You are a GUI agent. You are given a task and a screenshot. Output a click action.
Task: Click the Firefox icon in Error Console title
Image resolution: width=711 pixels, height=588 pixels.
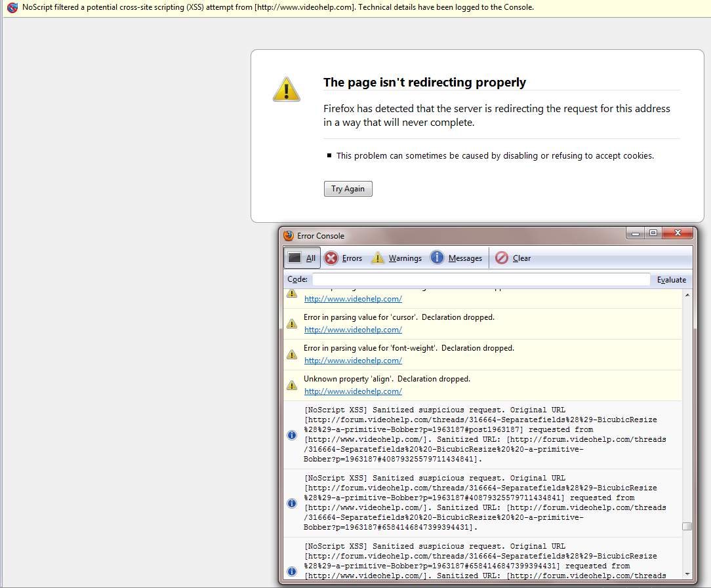289,235
